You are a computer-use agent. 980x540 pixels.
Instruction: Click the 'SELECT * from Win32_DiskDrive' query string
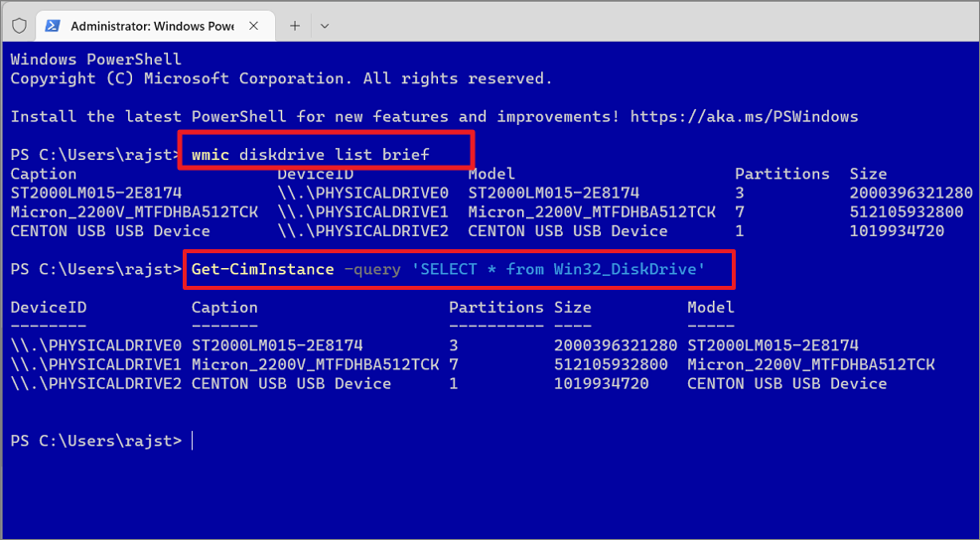pos(558,269)
